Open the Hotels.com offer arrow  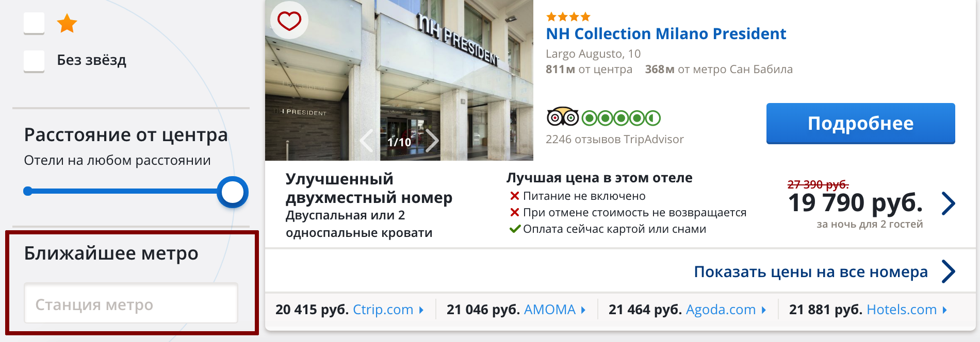(x=944, y=310)
